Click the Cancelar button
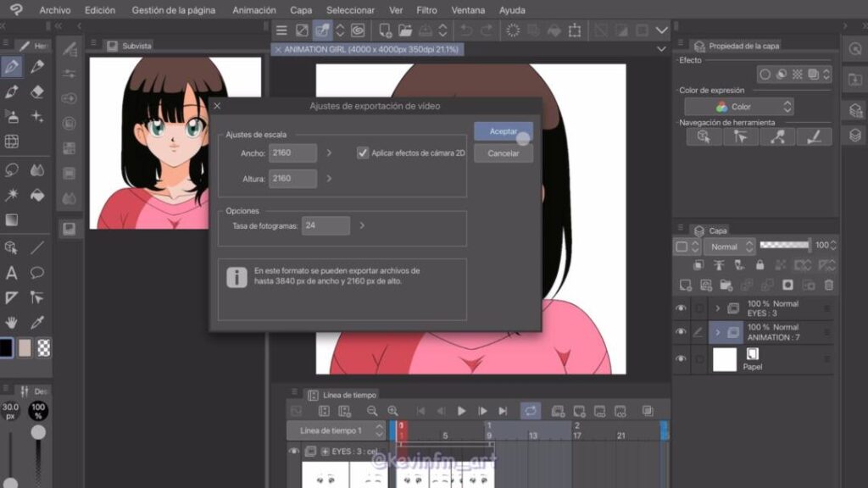This screenshot has width=868, height=488. click(x=504, y=153)
